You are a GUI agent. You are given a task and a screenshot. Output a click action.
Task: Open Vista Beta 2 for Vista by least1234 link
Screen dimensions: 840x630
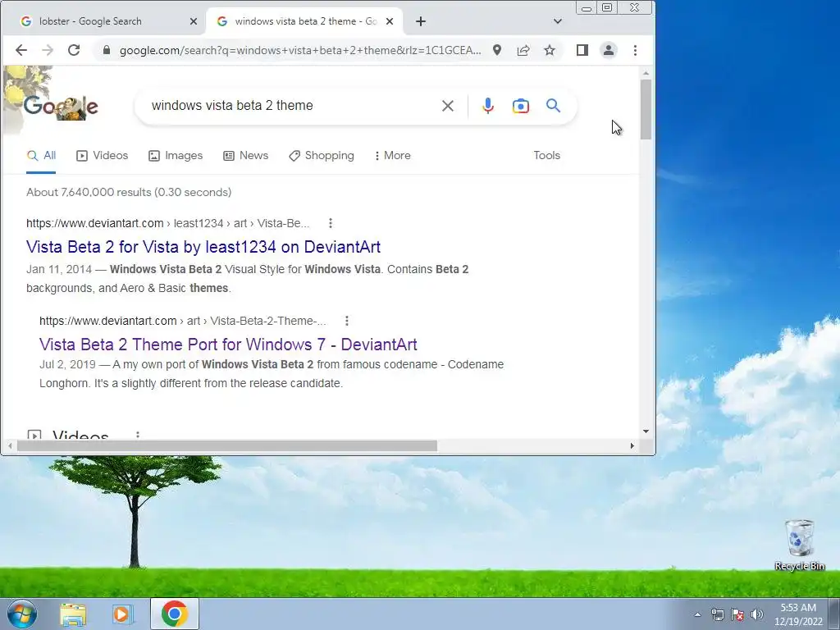tap(203, 246)
